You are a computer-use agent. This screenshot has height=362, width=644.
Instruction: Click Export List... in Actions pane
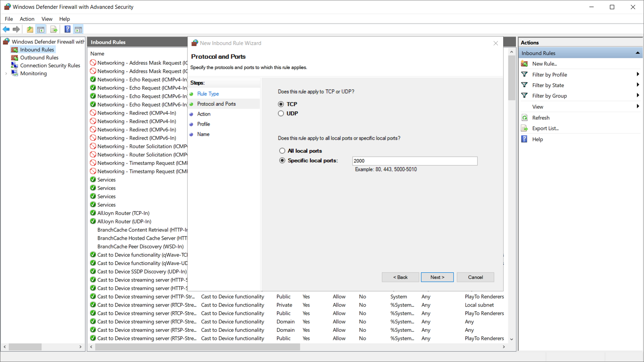coord(545,128)
